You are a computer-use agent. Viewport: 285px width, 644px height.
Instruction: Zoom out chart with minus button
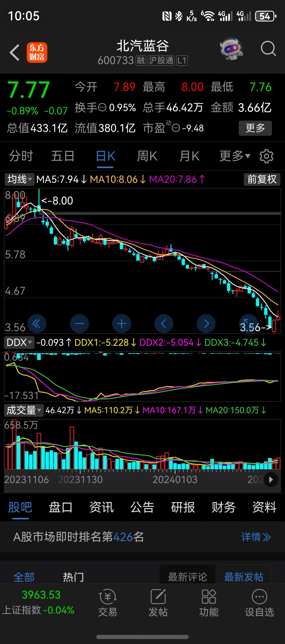tap(79, 323)
